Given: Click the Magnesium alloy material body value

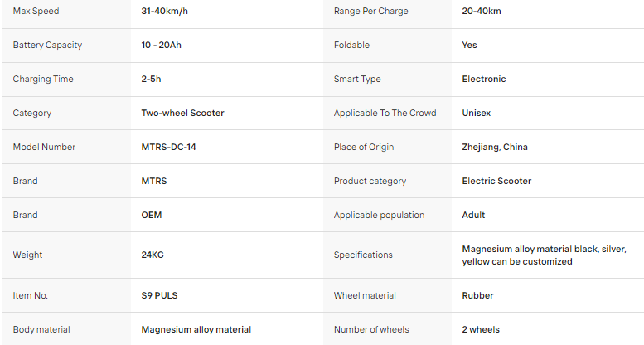Looking at the screenshot, I should (x=196, y=330).
